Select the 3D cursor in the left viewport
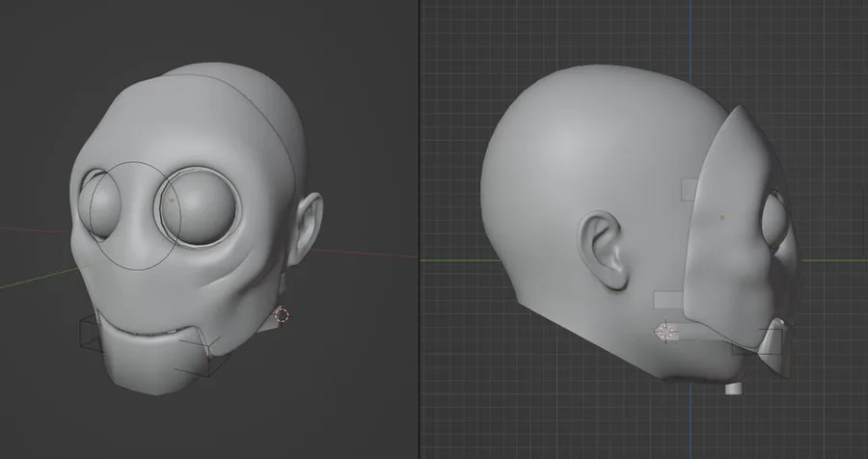 282,315
